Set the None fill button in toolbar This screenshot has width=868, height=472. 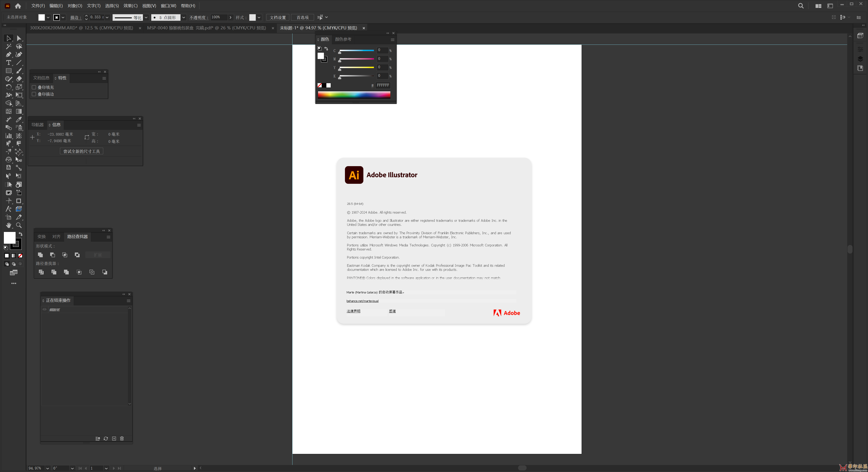20,256
